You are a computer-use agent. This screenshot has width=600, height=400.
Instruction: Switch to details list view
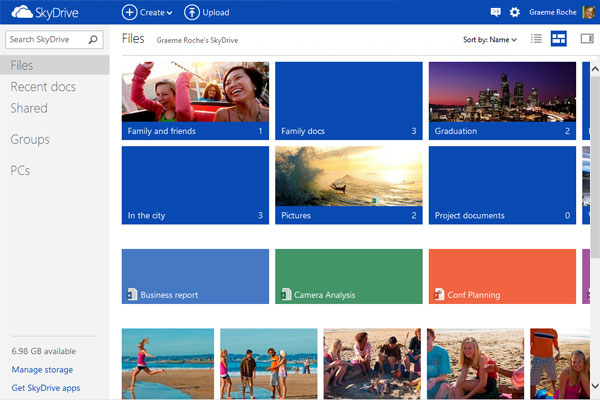(x=537, y=39)
